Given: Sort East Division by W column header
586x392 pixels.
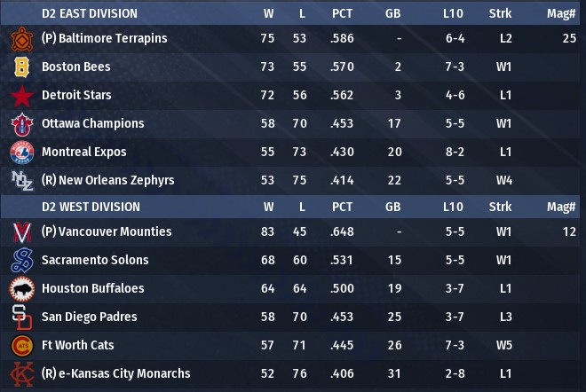Looking at the screenshot, I should click(268, 13).
